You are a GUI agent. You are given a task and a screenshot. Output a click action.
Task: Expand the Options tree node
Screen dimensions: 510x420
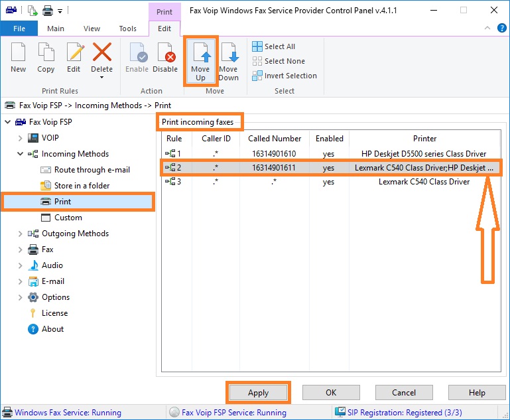tap(20, 297)
